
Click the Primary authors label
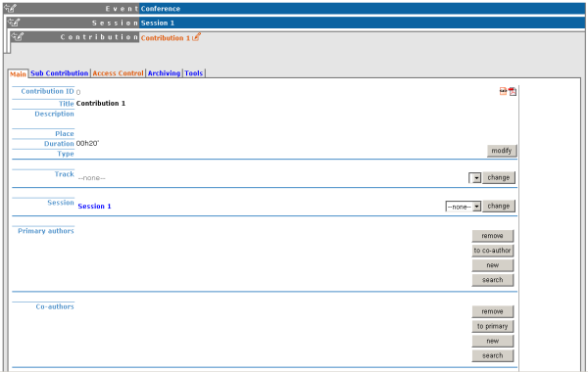46,231
